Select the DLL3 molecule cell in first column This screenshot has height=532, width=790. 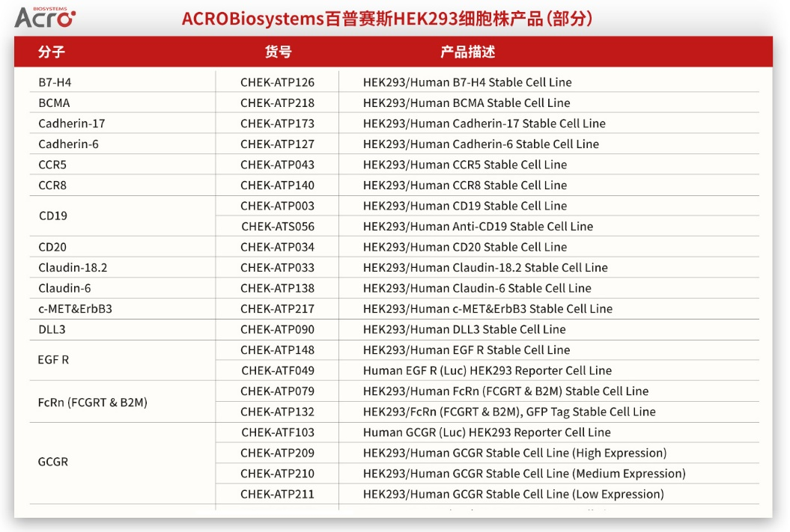click(51, 329)
